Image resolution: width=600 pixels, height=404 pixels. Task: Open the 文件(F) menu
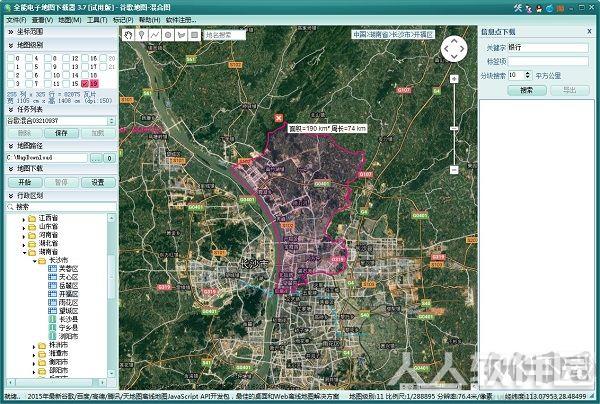click(x=16, y=20)
